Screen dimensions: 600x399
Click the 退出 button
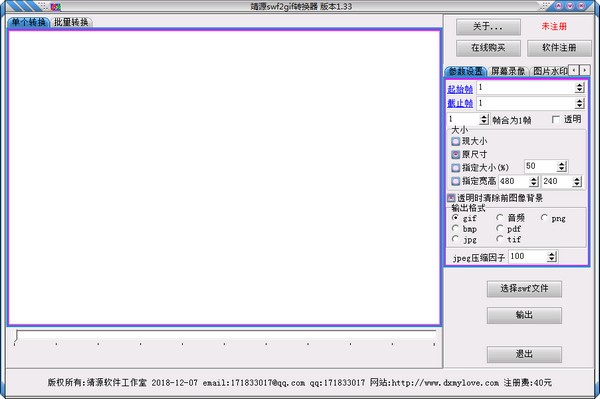tap(524, 355)
